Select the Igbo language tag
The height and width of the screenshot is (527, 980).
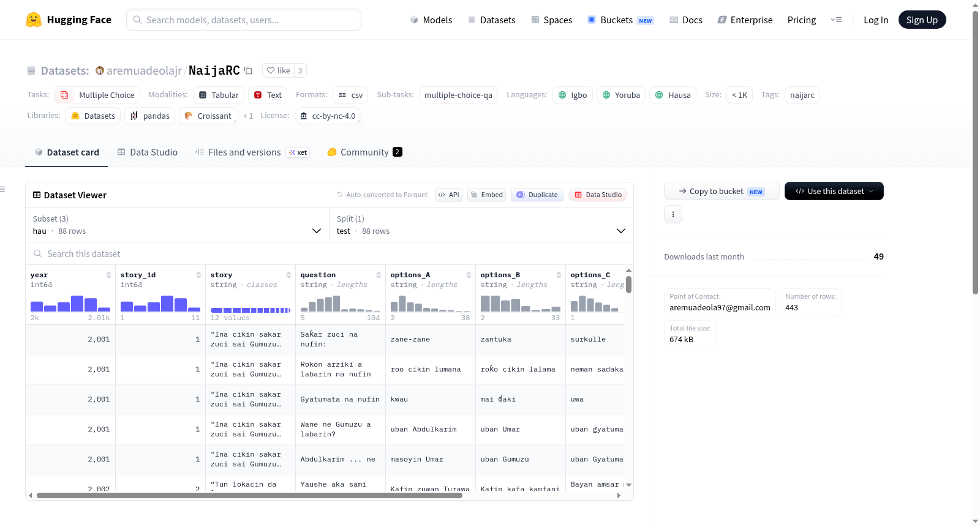[x=573, y=95]
